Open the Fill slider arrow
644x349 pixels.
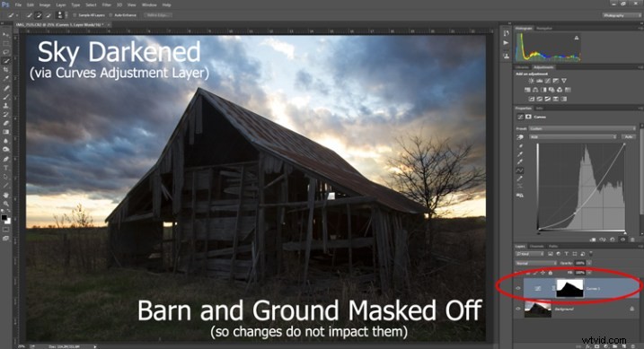pos(589,273)
